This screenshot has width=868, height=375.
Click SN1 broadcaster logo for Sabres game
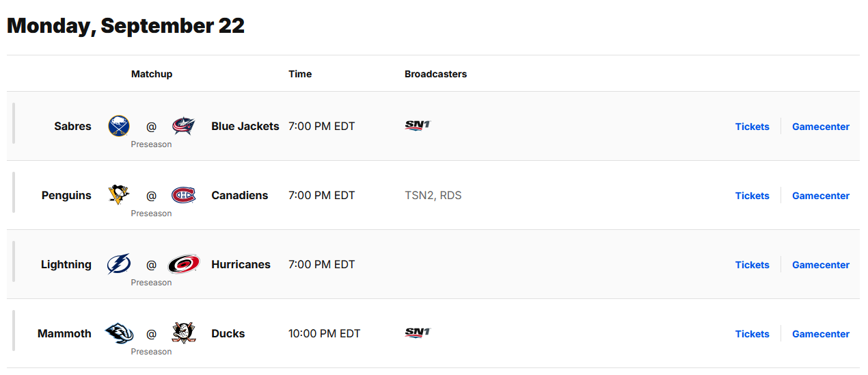pos(418,125)
